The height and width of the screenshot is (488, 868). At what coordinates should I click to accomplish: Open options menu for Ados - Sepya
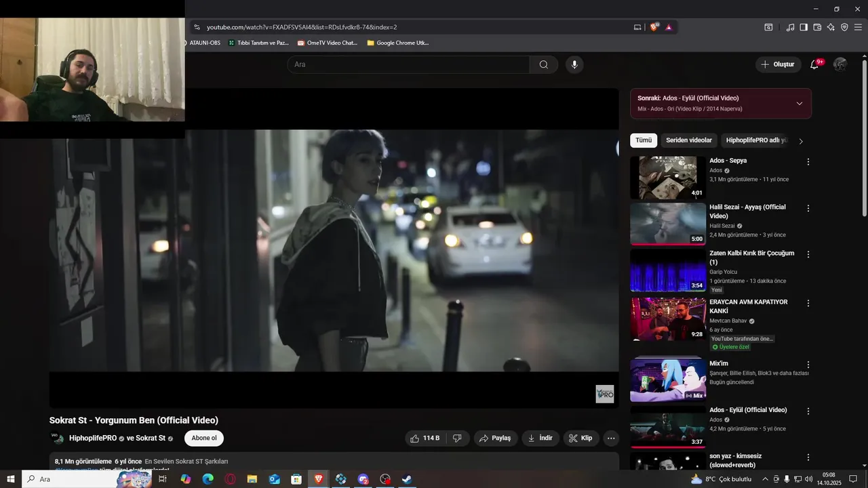click(808, 162)
